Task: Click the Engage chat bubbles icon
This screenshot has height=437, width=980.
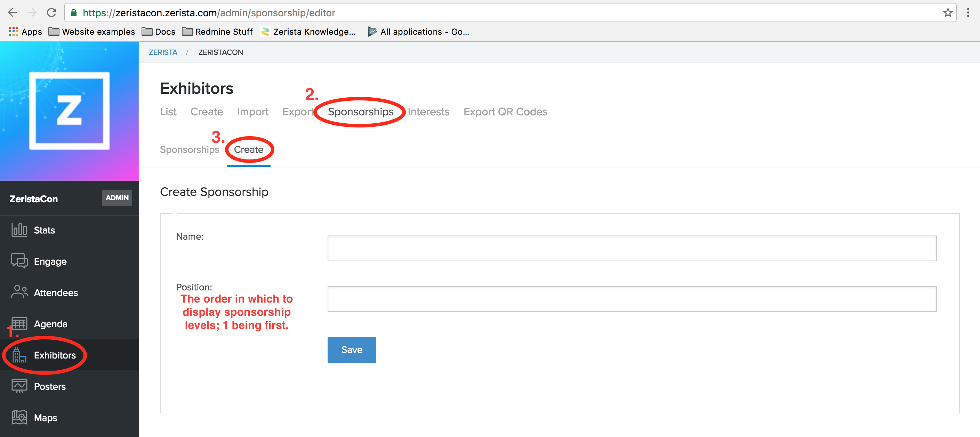Action: pyautogui.click(x=19, y=261)
